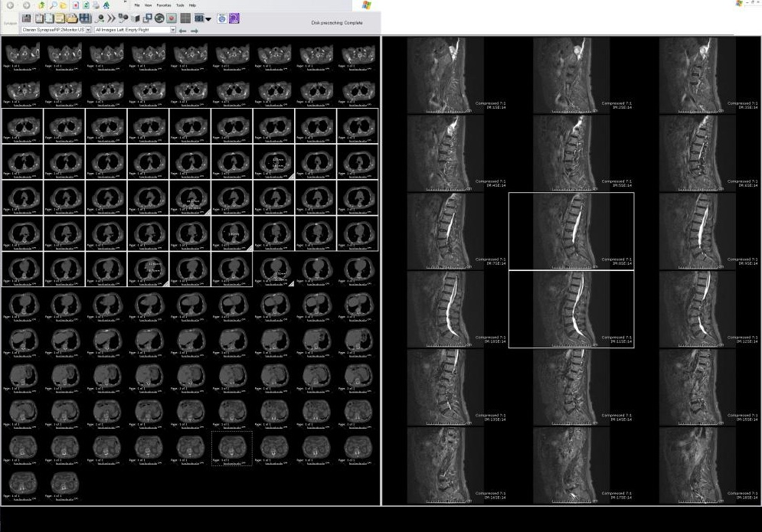The width and height of the screenshot is (762, 532).
Task: Select sagittal MRI image IM:2
Action: tap(571, 75)
